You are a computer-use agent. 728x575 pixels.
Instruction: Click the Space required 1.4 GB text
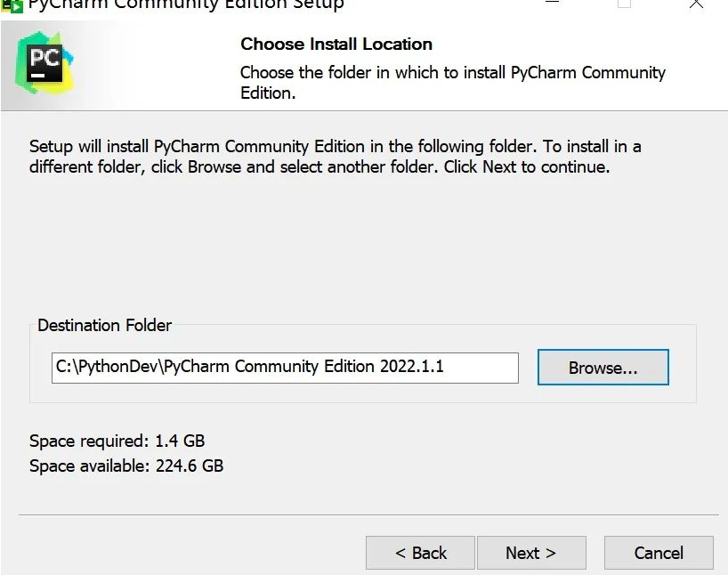point(117,441)
